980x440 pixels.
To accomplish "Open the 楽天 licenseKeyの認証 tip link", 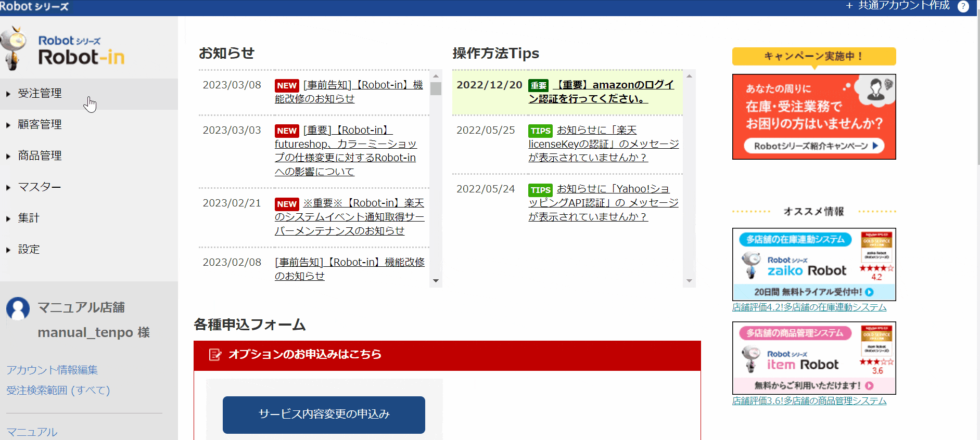I will pyautogui.click(x=604, y=144).
